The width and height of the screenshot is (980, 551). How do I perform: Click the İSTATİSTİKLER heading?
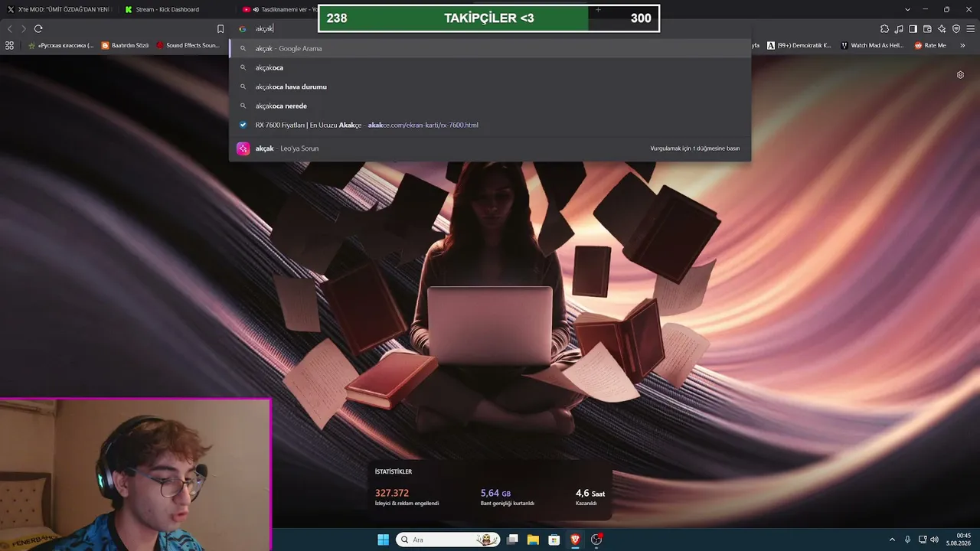tap(394, 471)
